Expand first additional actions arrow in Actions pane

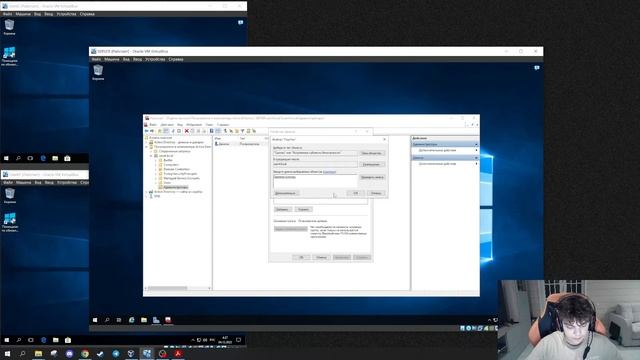[x=476, y=151]
